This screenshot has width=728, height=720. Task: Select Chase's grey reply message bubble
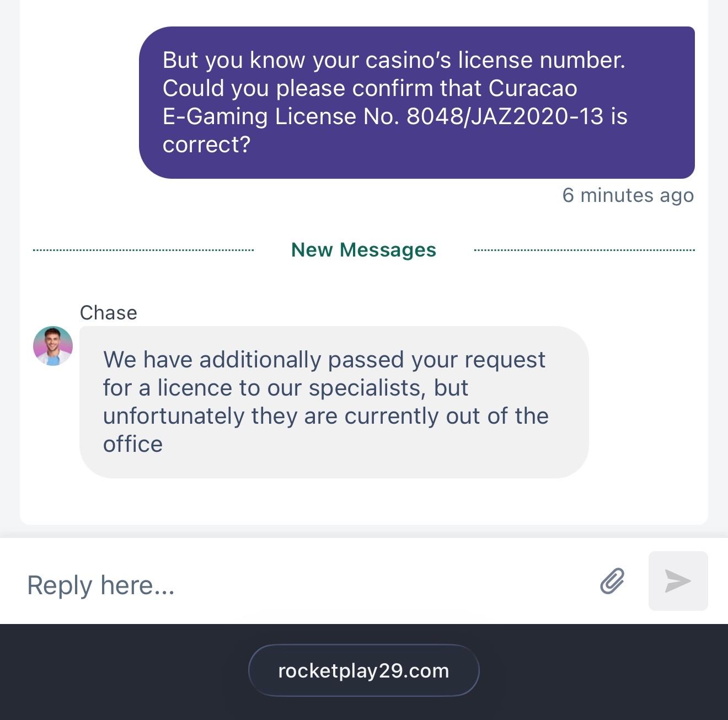[334, 402]
